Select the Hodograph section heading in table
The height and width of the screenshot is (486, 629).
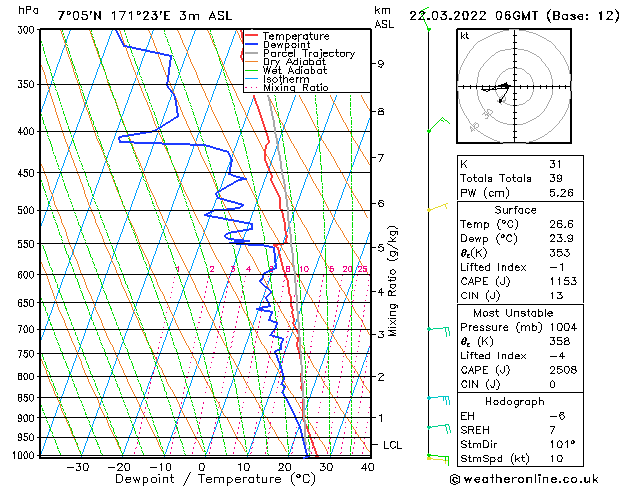[x=515, y=402]
